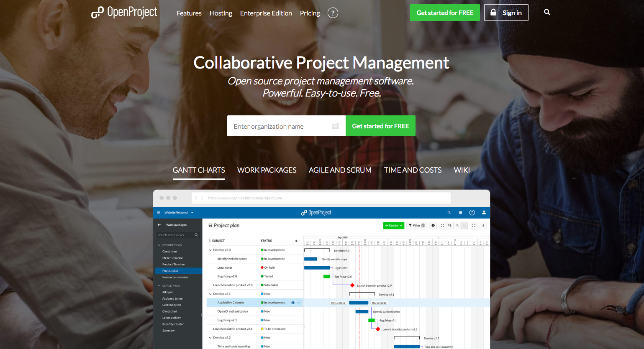
Task: Click the hierarchy icon beside SUBJECT header
Action: 210,241
